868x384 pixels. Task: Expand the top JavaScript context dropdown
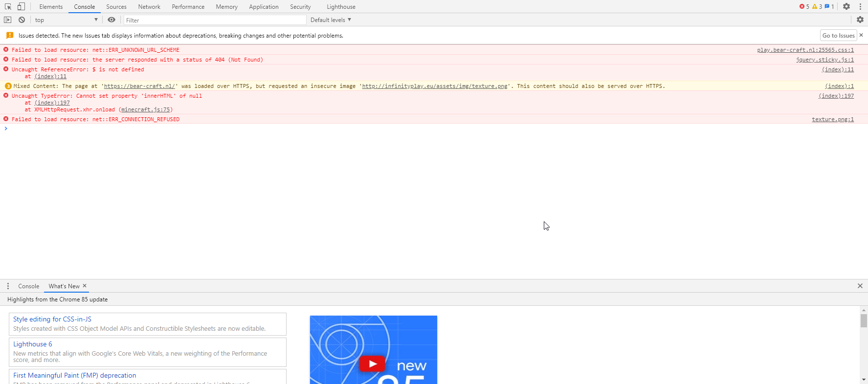(66, 20)
